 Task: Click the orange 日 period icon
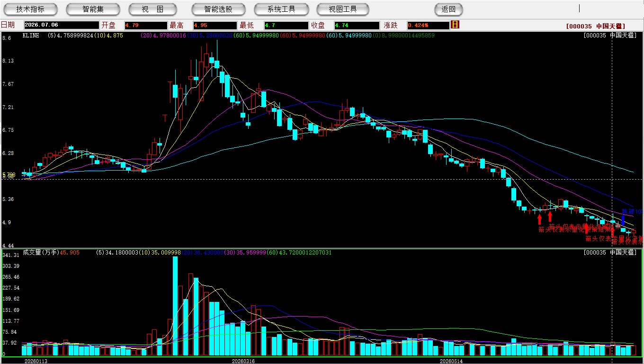pos(455,25)
